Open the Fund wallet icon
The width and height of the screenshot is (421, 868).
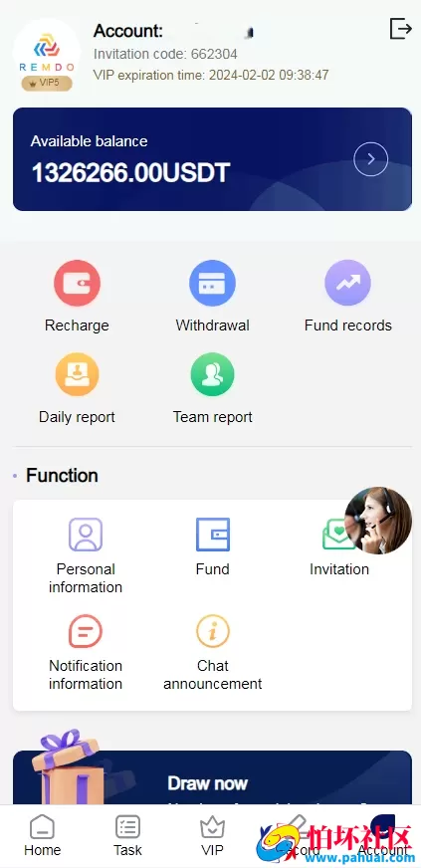212,535
